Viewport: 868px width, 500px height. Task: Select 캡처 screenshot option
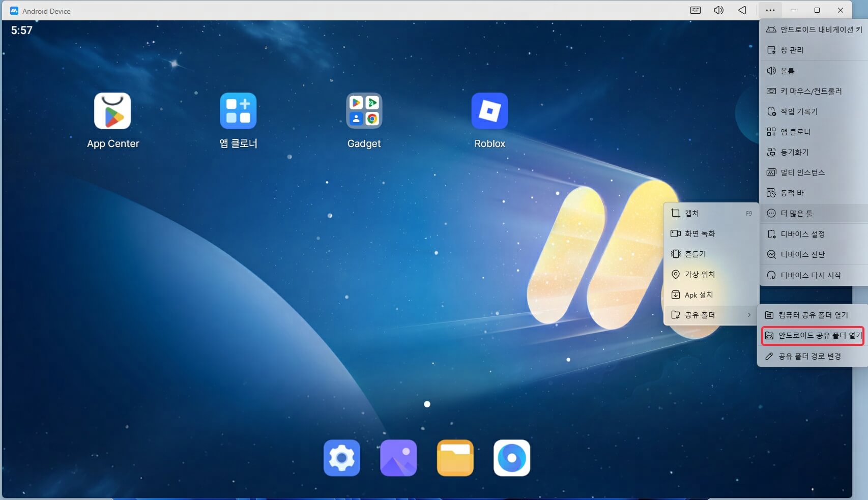[711, 213]
